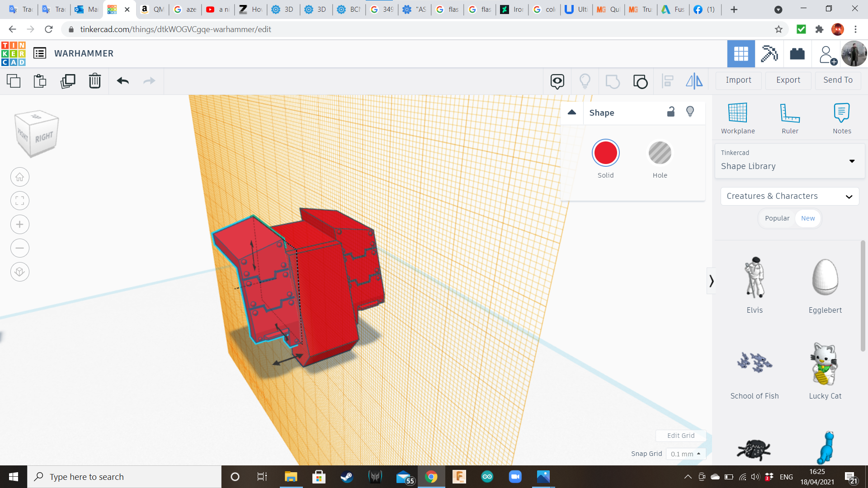868x488 pixels.
Task: Click the Home view icon
Action: tap(20, 177)
